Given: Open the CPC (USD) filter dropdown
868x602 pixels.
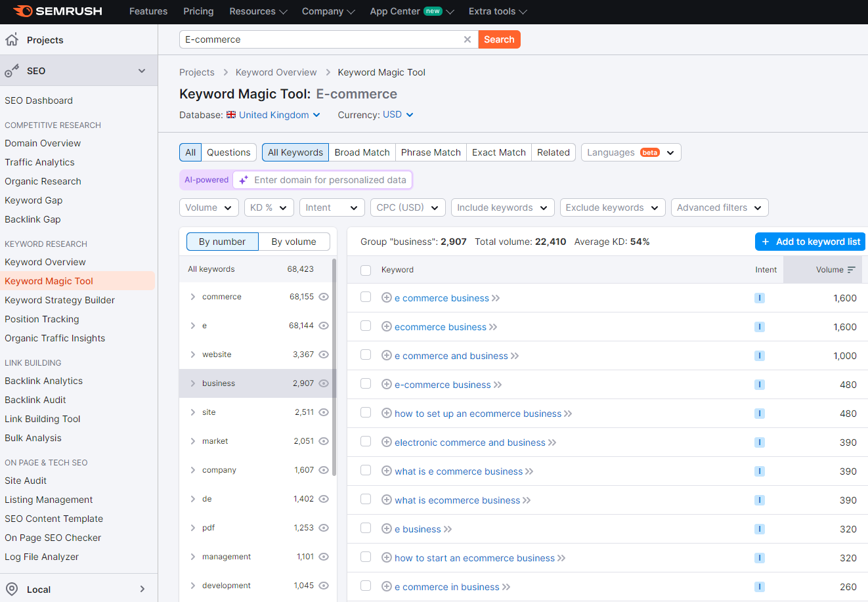Looking at the screenshot, I should 408,207.
